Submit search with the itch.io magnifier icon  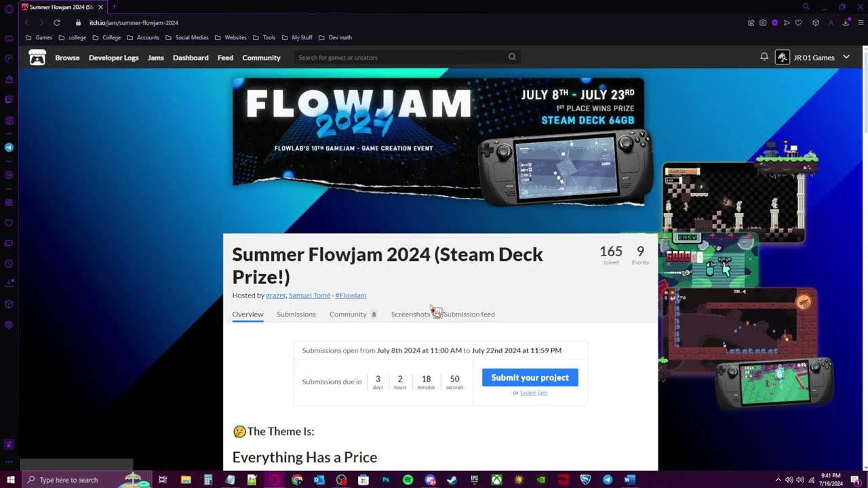512,57
